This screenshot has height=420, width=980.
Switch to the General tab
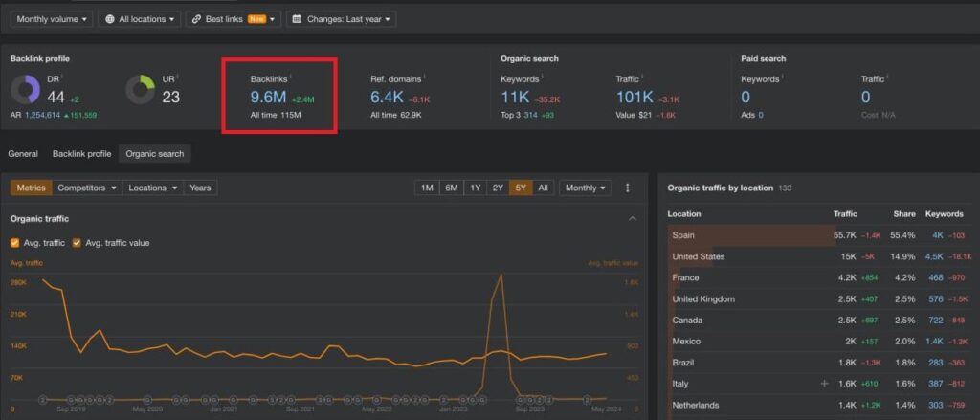click(x=23, y=153)
